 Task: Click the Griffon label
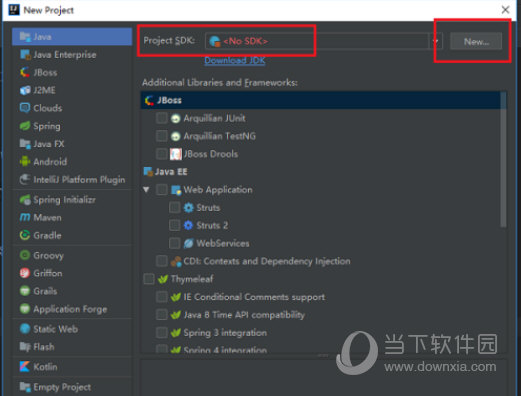tap(48, 273)
